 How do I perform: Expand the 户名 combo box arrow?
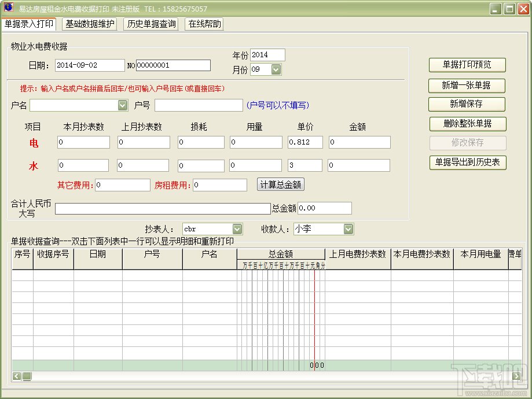(123, 105)
